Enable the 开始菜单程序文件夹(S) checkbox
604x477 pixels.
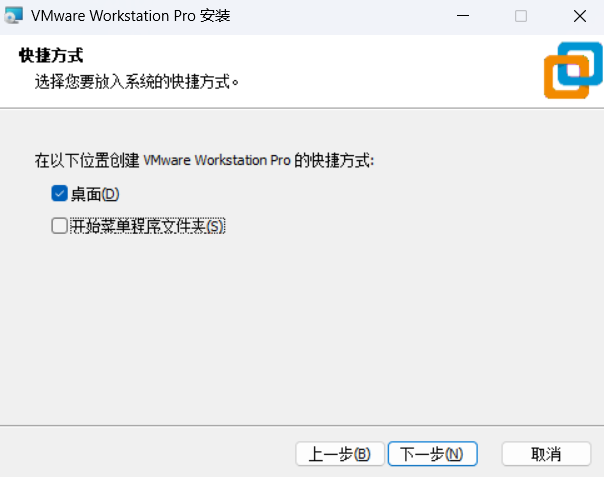[59, 226]
